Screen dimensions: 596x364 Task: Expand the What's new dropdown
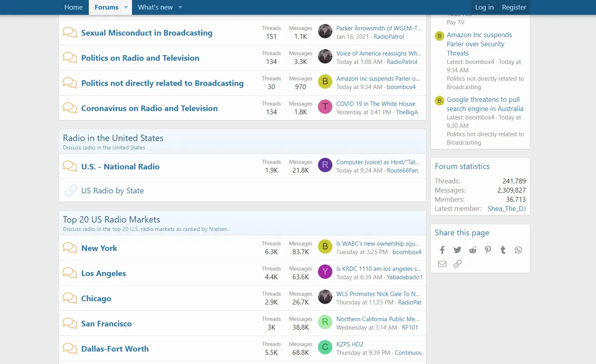tap(180, 7)
